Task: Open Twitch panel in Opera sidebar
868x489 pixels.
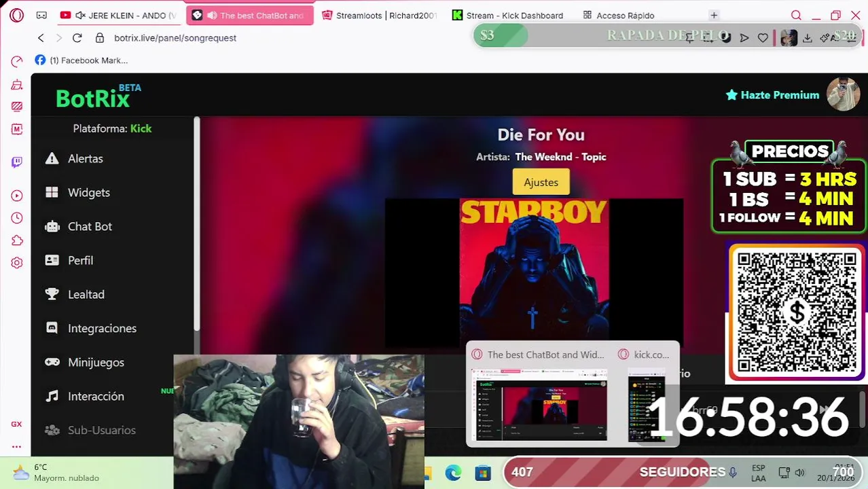Action: click(x=17, y=162)
